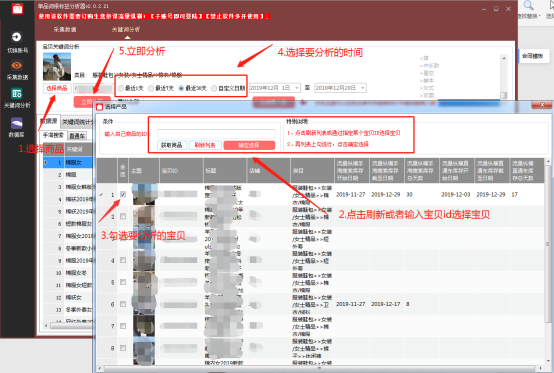Select the custom date radio button
The image size is (554, 373).
(x=214, y=88)
